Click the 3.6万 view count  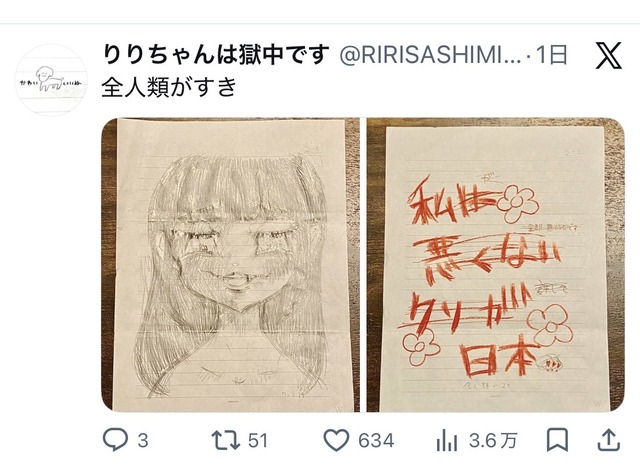493,441
